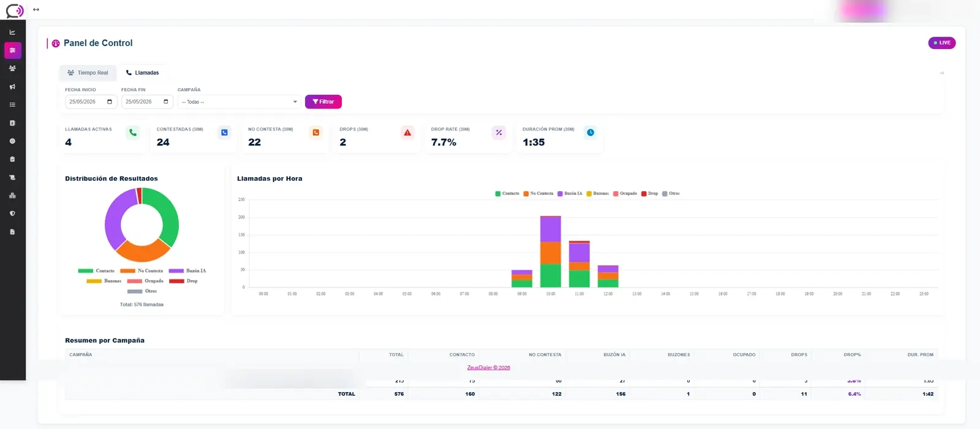Image resolution: width=980 pixels, height=429 pixels.
Task: Open the bulleted list icon in sidebar
Action: coord(12,105)
